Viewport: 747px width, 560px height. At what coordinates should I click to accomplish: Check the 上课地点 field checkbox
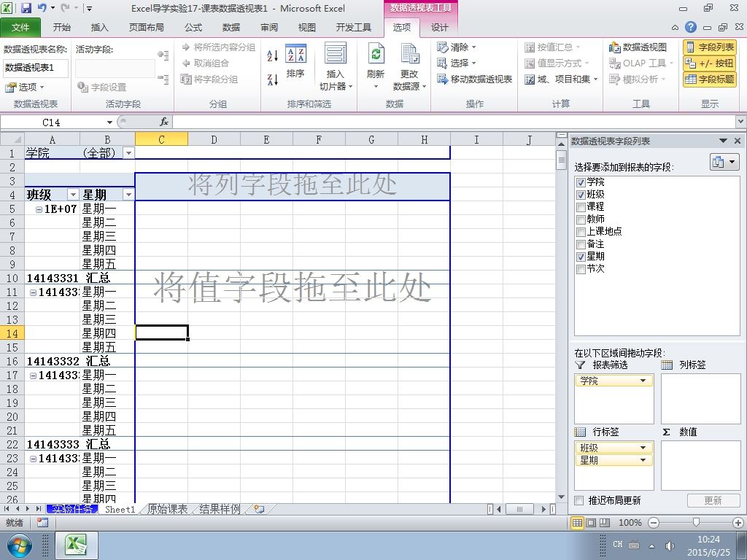(x=581, y=232)
